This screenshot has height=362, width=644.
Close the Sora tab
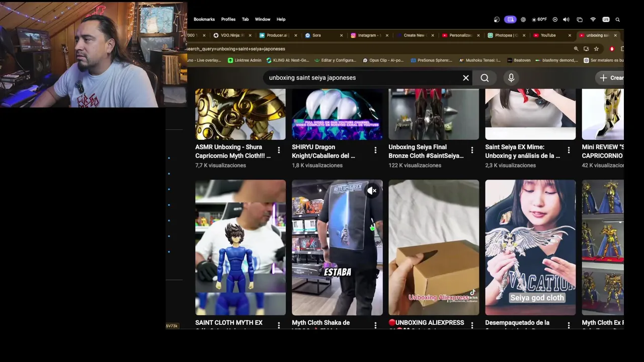pyautogui.click(x=341, y=35)
